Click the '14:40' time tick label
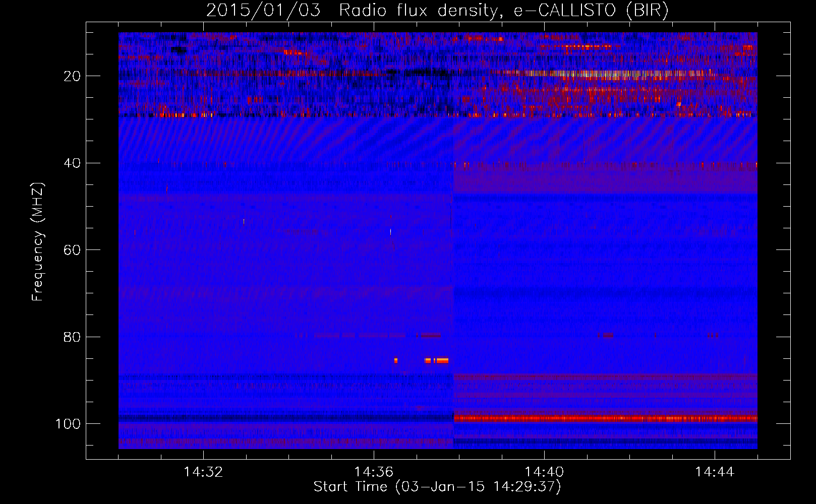The width and height of the screenshot is (816, 504). tap(544, 472)
